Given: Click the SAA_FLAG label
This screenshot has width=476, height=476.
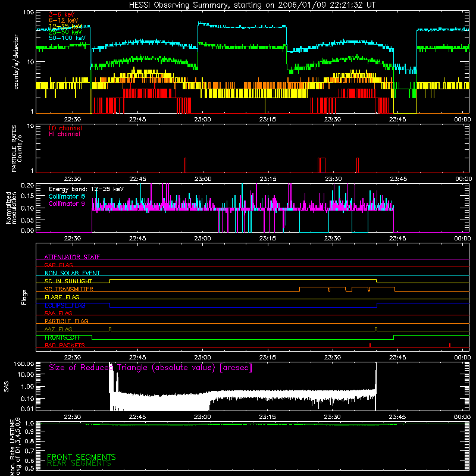Looking at the screenshot, I should point(58,313).
